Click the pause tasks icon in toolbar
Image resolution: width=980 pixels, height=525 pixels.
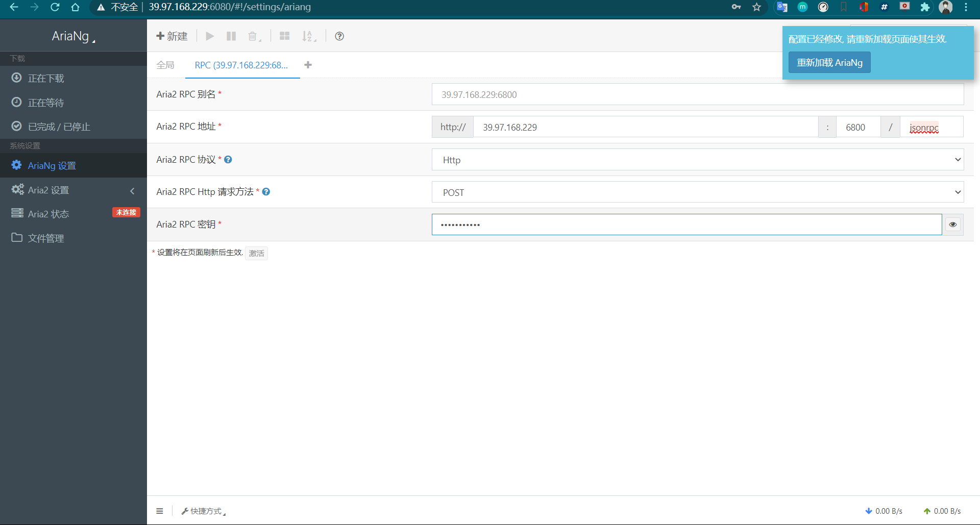[x=231, y=36]
